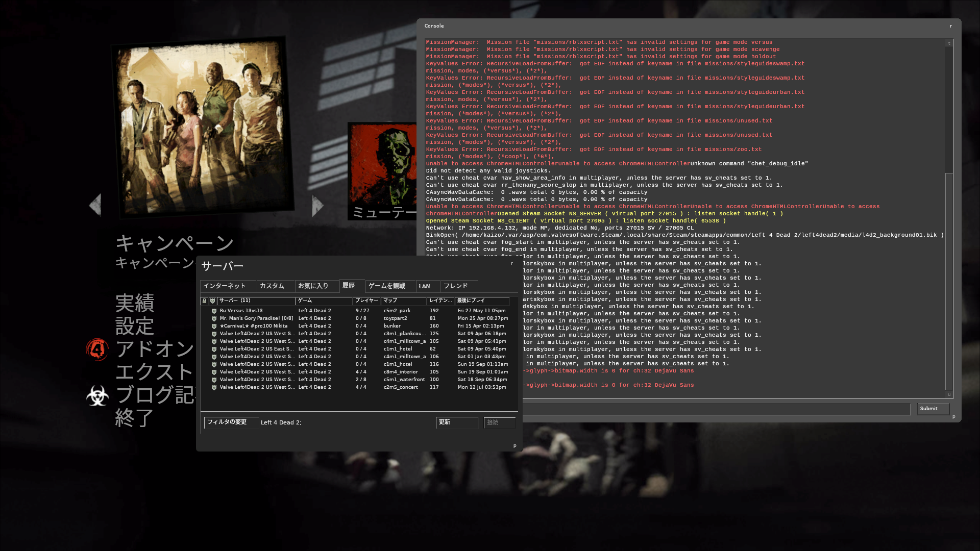Sort the list by レイテンシ column
This screenshot has width=980, height=551.
pos(440,300)
